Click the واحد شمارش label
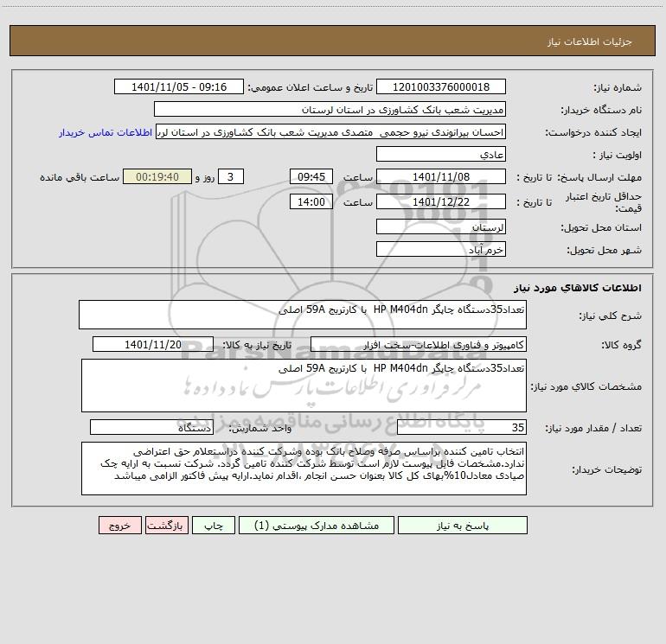Screen dimensions: 666x644 [260, 429]
